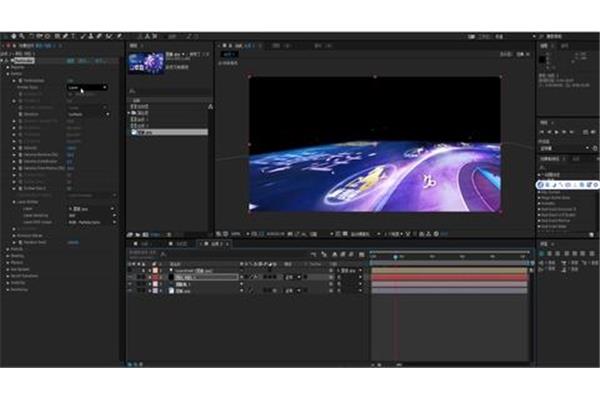Select the Type text tool
Image resolution: width=600 pixels, height=400 pixels.
[x=73, y=36]
